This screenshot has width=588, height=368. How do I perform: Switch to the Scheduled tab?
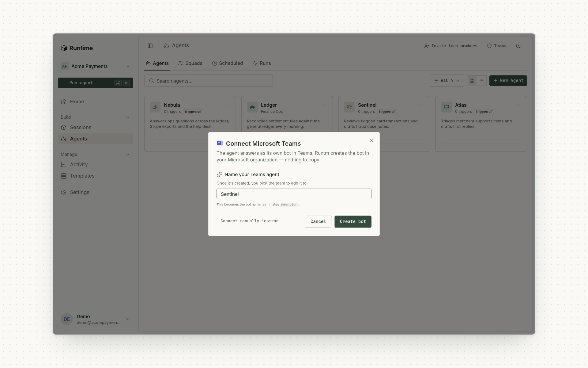[227, 63]
